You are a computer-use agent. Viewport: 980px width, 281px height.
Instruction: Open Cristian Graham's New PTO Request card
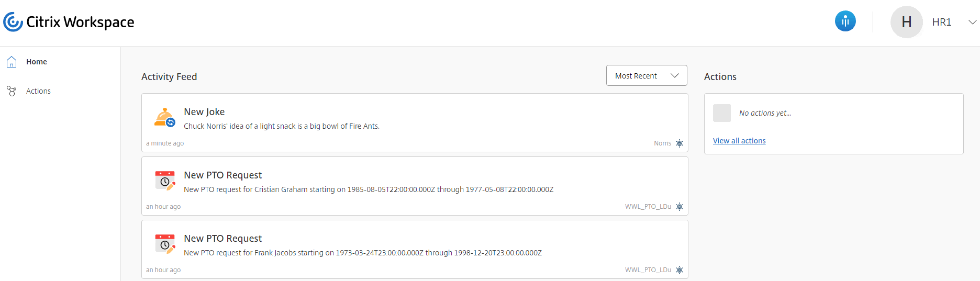coord(415,186)
